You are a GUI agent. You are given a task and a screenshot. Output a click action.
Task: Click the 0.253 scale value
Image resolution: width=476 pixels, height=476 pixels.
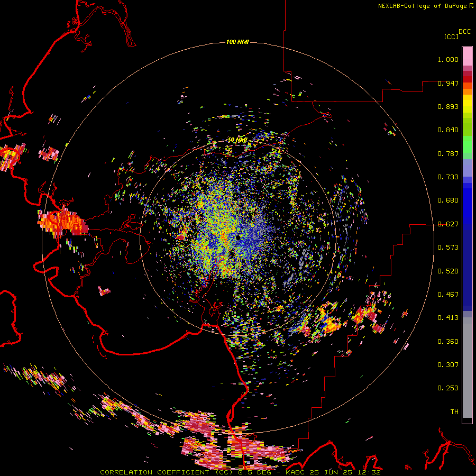[448, 388]
